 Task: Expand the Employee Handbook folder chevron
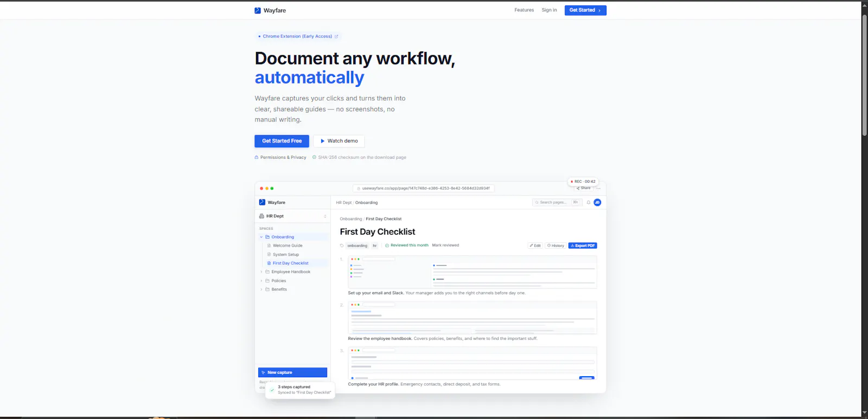pyautogui.click(x=261, y=272)
